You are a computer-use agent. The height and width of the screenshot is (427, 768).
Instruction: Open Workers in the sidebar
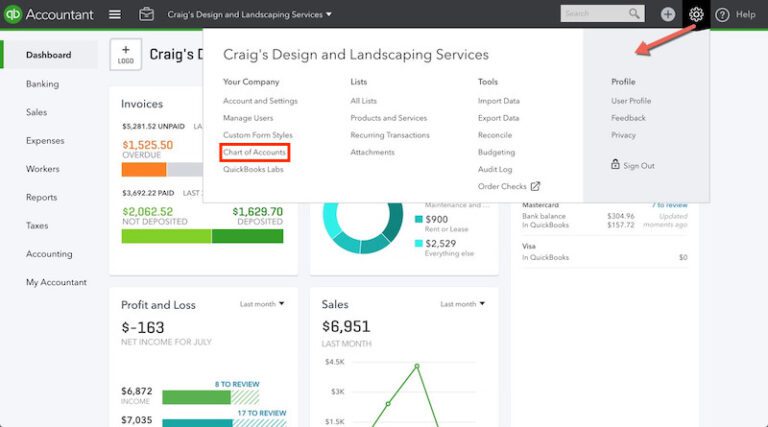(x=43, y=169)
